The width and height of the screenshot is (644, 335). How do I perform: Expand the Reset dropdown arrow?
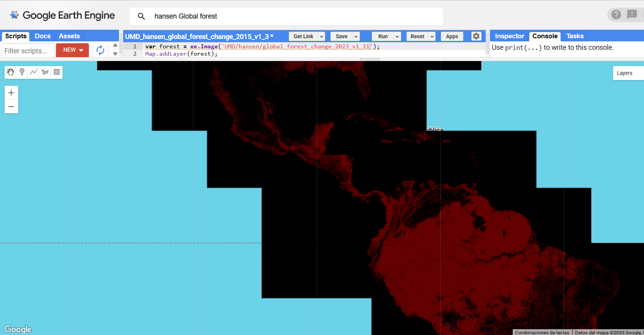(x=432, y=36)
